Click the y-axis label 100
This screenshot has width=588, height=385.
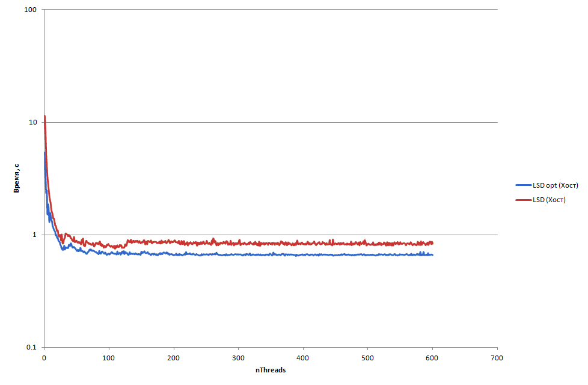coord(31,10)
